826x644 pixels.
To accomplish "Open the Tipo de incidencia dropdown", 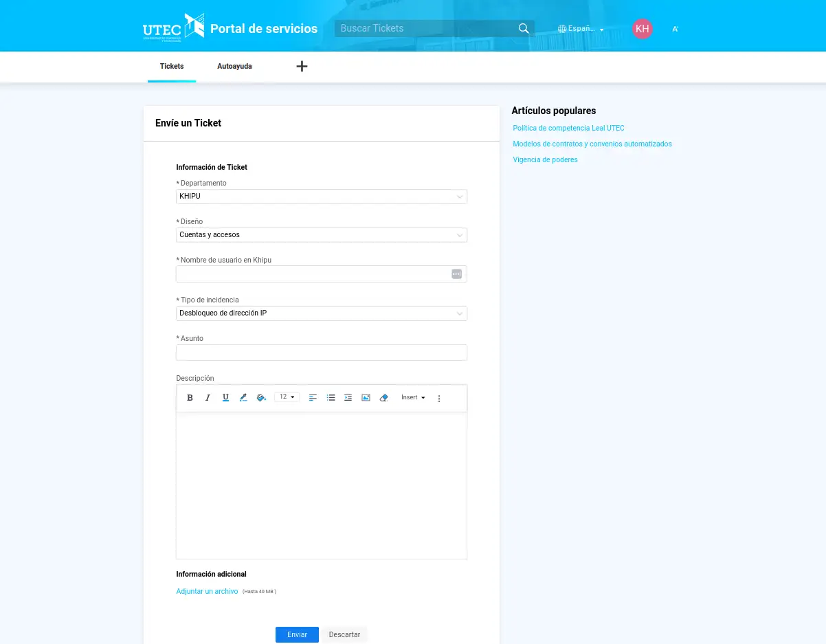I will [x=321, y=313].
